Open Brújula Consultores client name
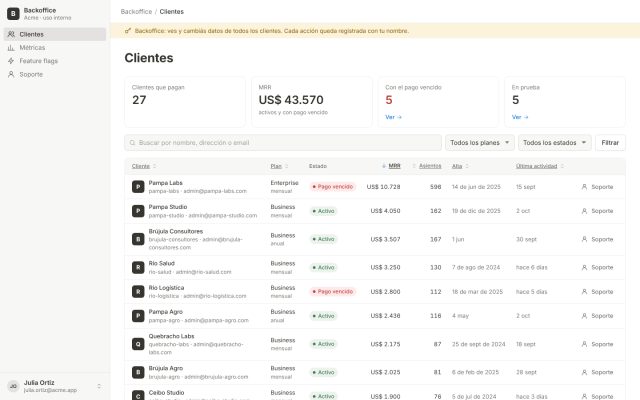Image resolution: width=640 pixels, height=400 pixels. (176, 231)
